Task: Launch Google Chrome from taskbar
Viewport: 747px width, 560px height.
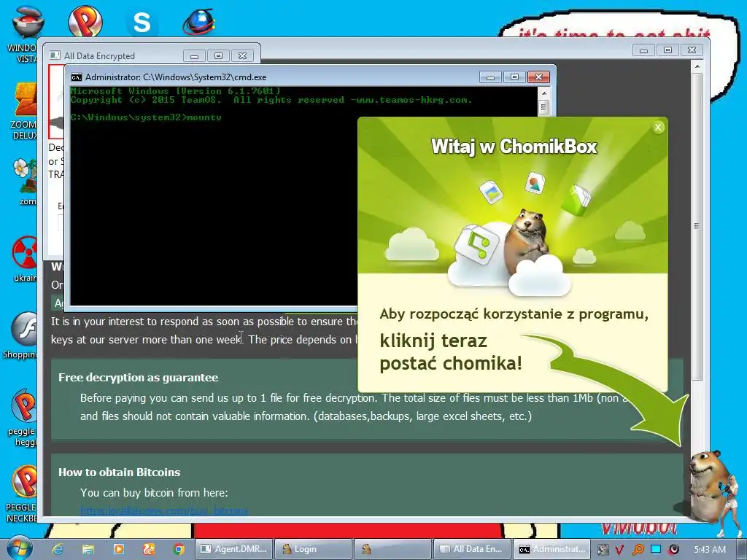Action: pyautogui.click(x=179, y=549)
